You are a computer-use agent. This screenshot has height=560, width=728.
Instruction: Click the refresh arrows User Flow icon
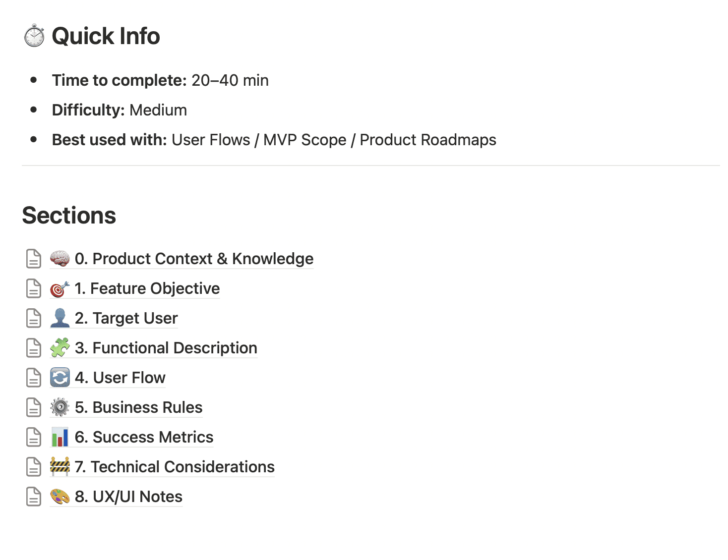click(60, 378)
